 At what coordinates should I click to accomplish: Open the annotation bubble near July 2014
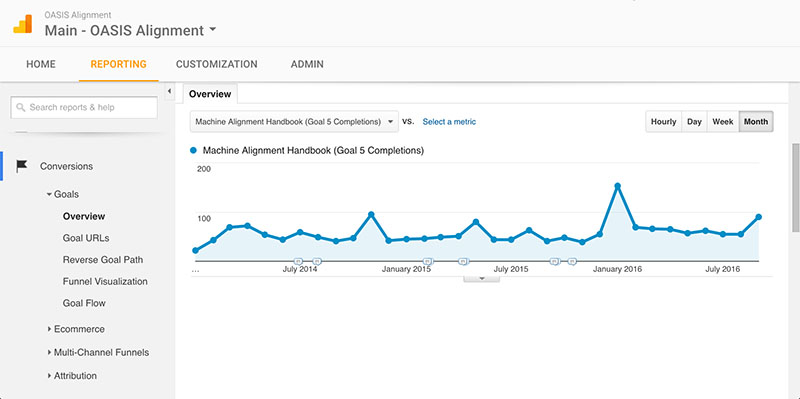(x=299, y=261)
